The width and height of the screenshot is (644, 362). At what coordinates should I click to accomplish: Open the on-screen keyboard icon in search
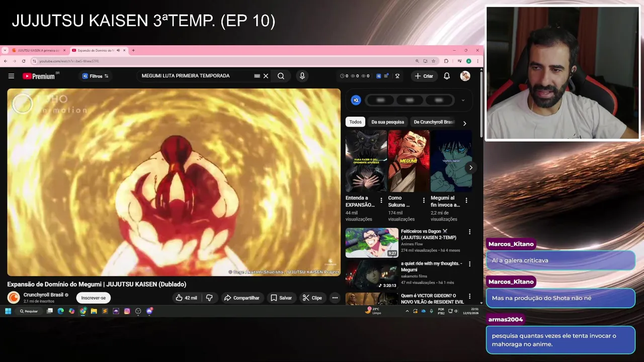257,76
